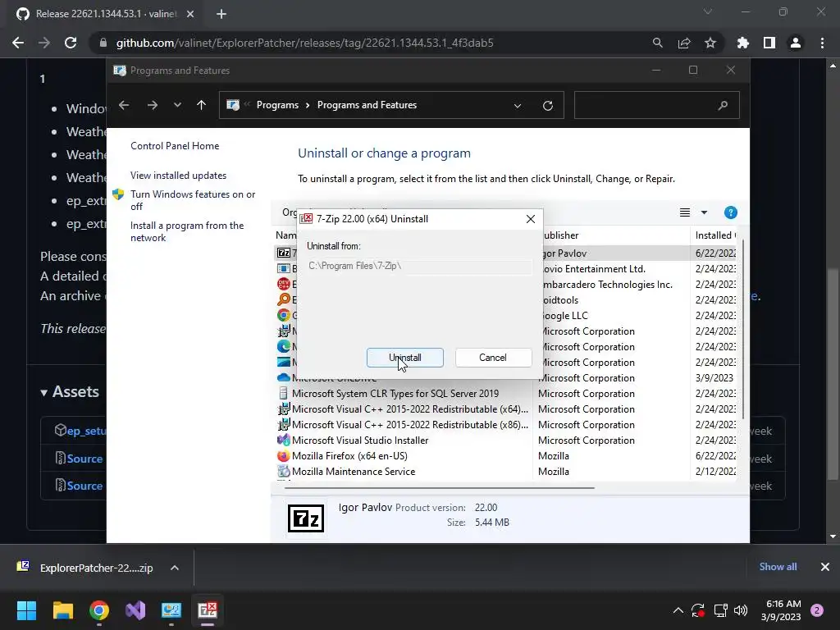Viewport: 840px width, 630px height.
Task: Open the volume control in tray
Action: pyautogui.click(x=741, y=610)
